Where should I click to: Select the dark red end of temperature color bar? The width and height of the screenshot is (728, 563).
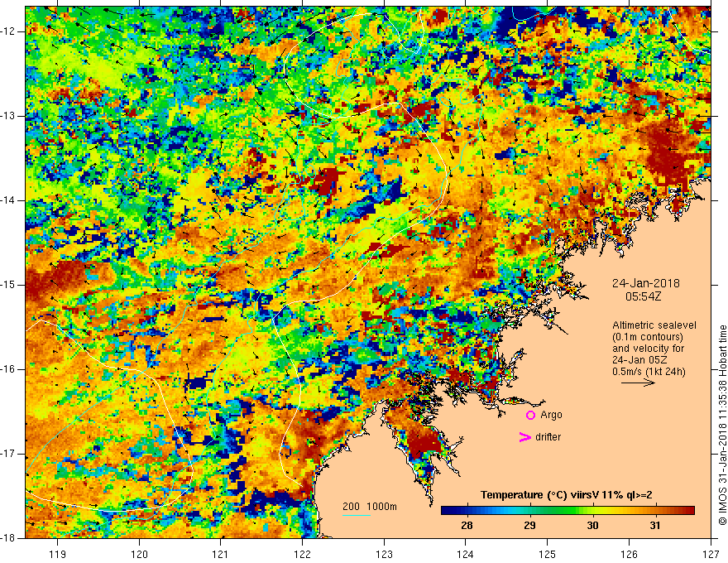688,511
